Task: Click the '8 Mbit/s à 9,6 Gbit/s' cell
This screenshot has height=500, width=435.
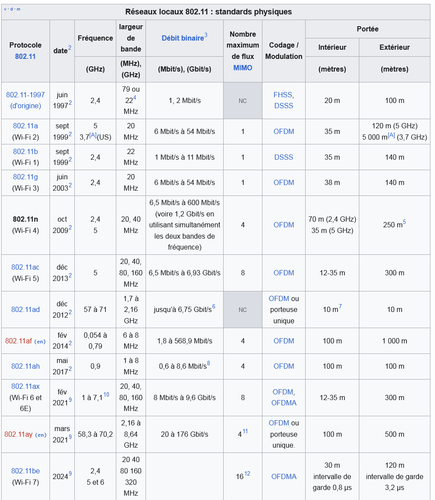Action: 184,398
